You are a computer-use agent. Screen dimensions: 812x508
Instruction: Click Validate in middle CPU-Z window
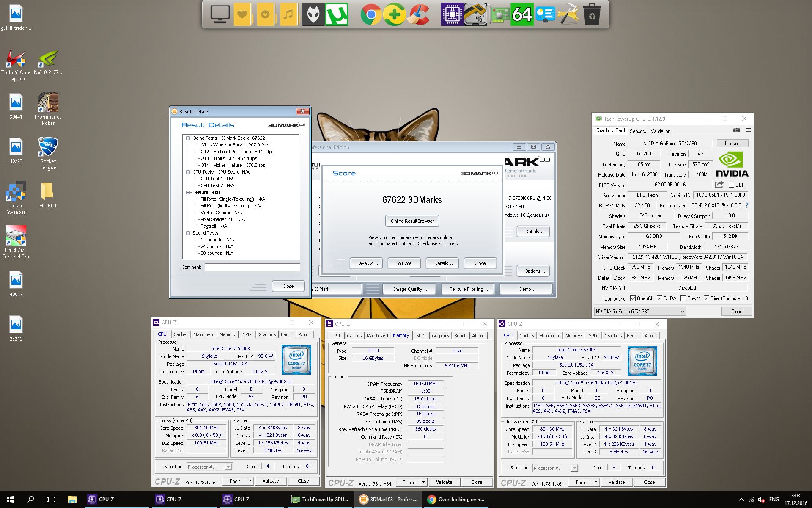444,482
